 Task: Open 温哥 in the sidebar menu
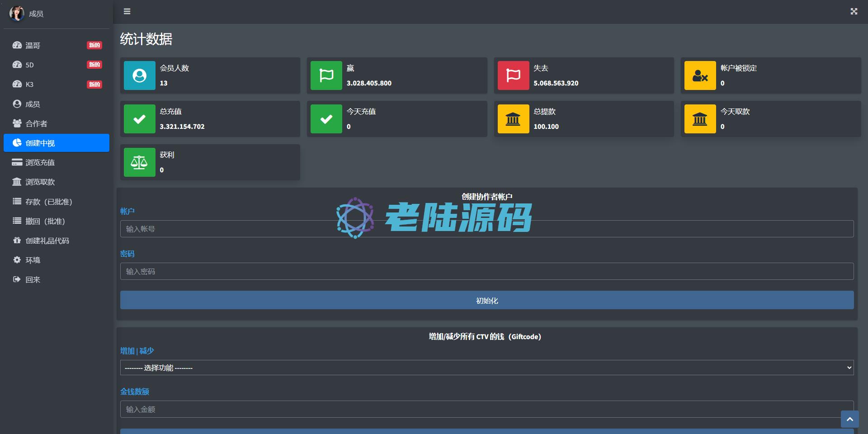pos(33,45)
